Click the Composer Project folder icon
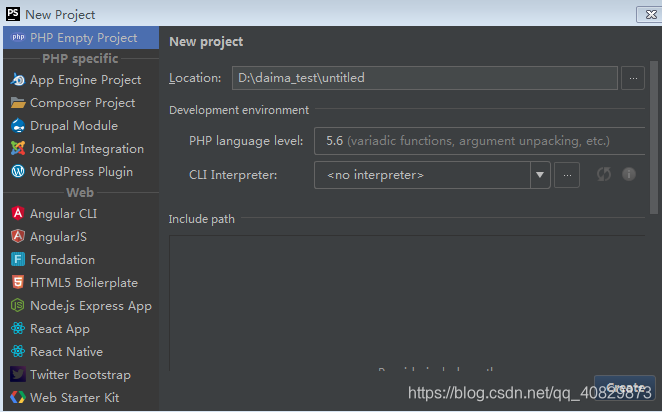662x412 pixels. coord(18,103)
